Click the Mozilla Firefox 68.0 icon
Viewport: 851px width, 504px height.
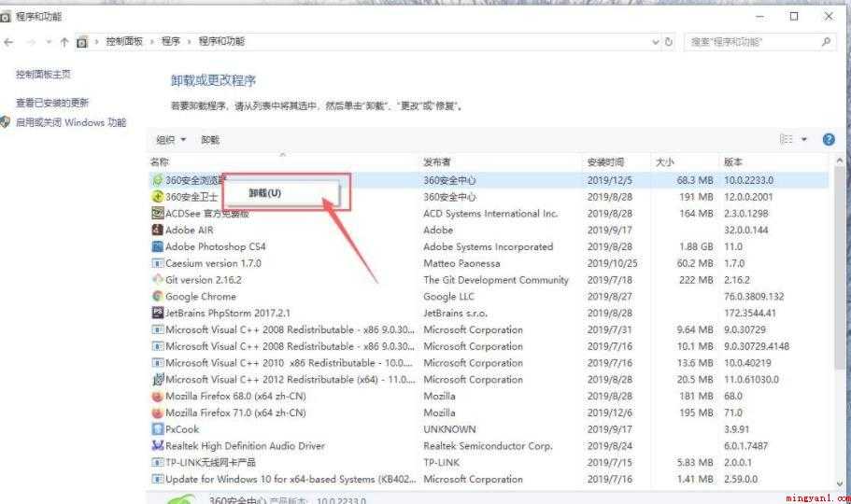(x=157, y=396)
